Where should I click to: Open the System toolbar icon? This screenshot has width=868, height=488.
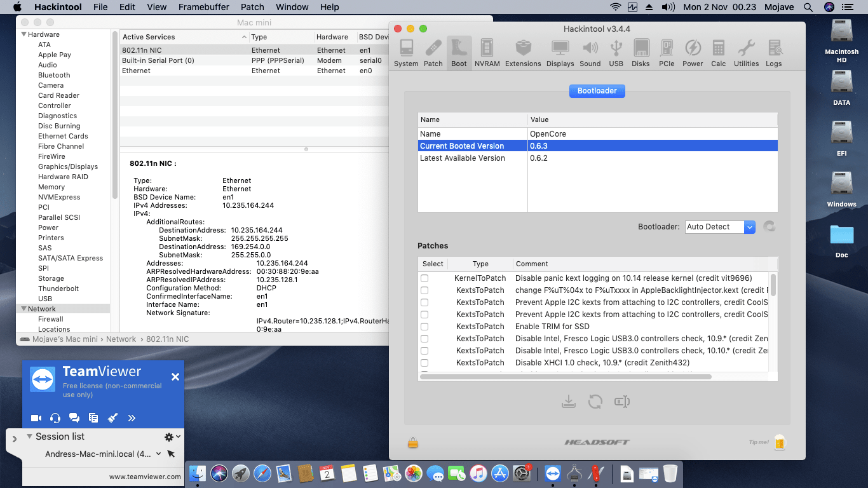tap(405, 50)
